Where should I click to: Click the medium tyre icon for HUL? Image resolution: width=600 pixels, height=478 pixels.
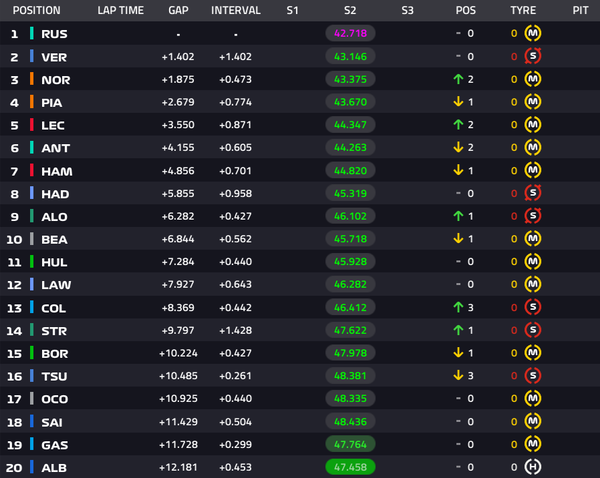point(533,261)
